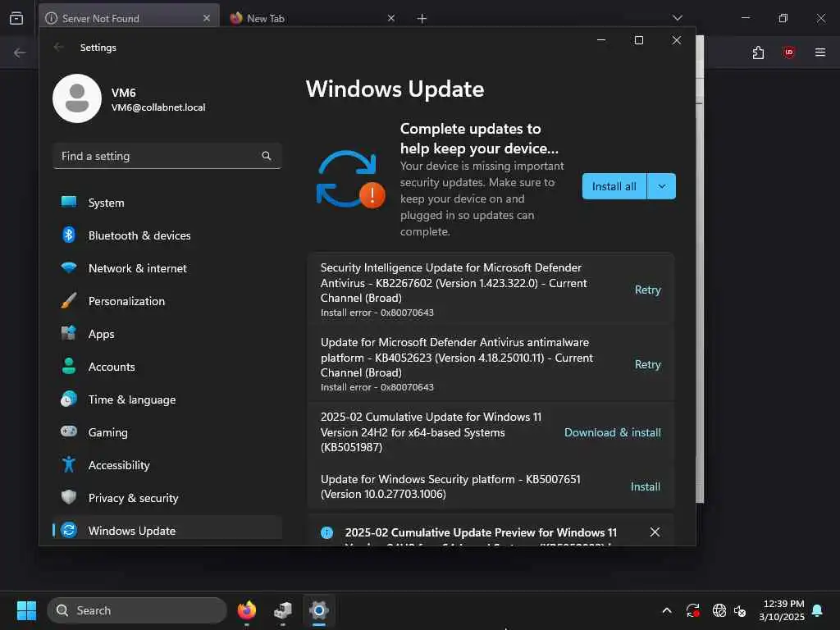Click Download & install for KB5051987
Screen dimensions: 840x630
[x=612, y=432]
